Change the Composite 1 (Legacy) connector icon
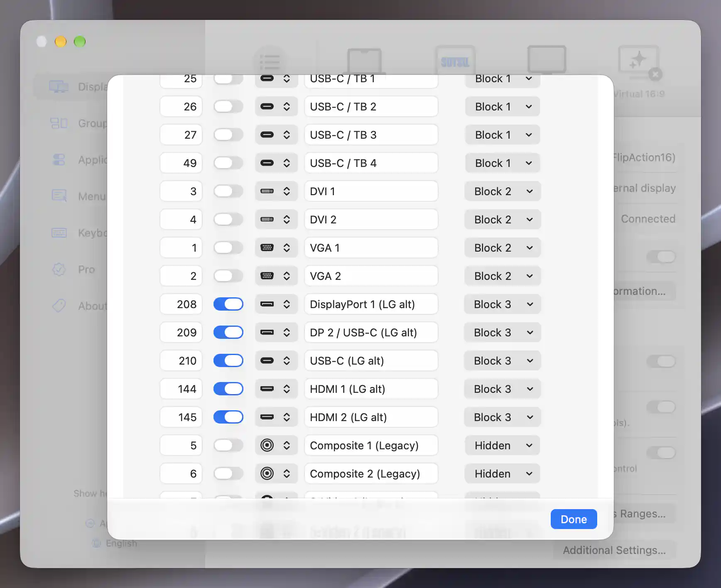 pos(276,446)
